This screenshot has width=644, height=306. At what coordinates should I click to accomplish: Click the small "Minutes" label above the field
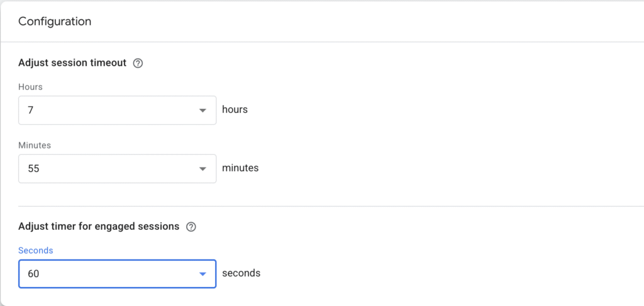pos(35,145)
